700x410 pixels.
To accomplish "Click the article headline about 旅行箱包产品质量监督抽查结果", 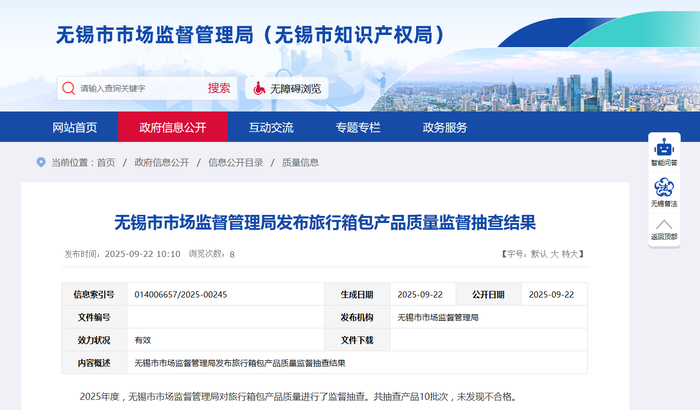I will (325, 222).
